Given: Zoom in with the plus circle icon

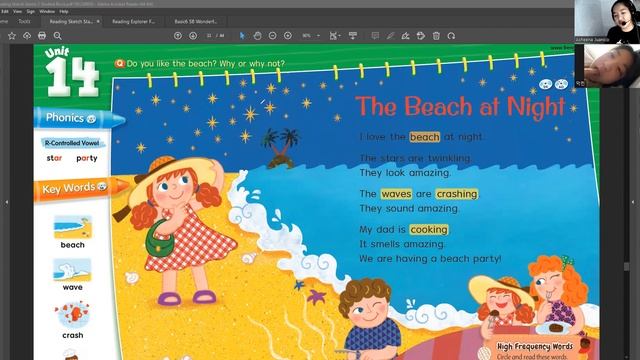Looking at the screenshot, I should (x=288, y=36).
